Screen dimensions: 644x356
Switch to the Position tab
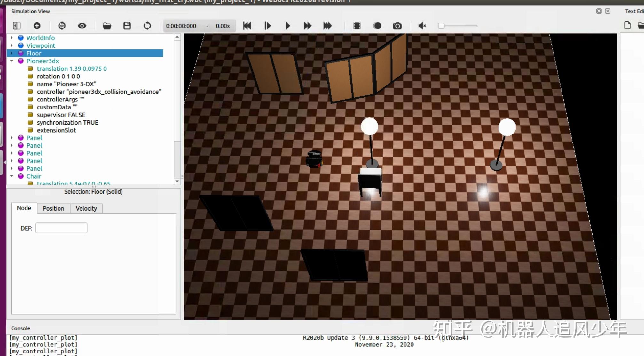click(53, 208)
